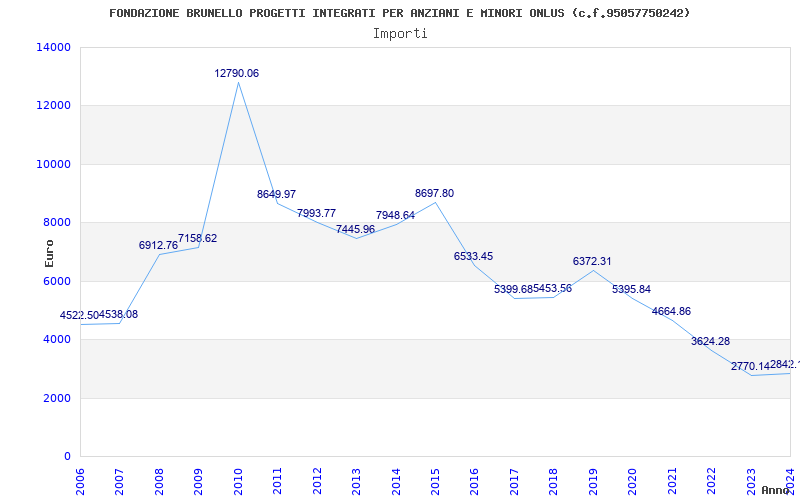Screen dimensions: 800x500
Task: Click the 4664.86 data label
Action: coord(671,311)
